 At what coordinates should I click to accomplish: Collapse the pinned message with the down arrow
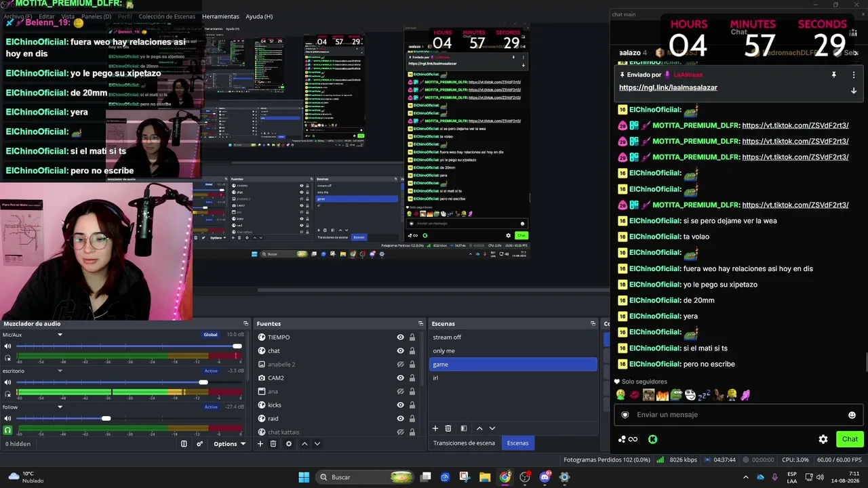point(854,91)
